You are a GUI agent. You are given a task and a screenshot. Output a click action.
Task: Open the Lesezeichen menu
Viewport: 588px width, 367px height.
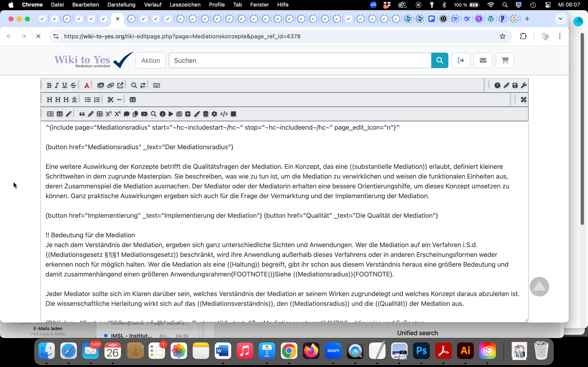[185, 5]
